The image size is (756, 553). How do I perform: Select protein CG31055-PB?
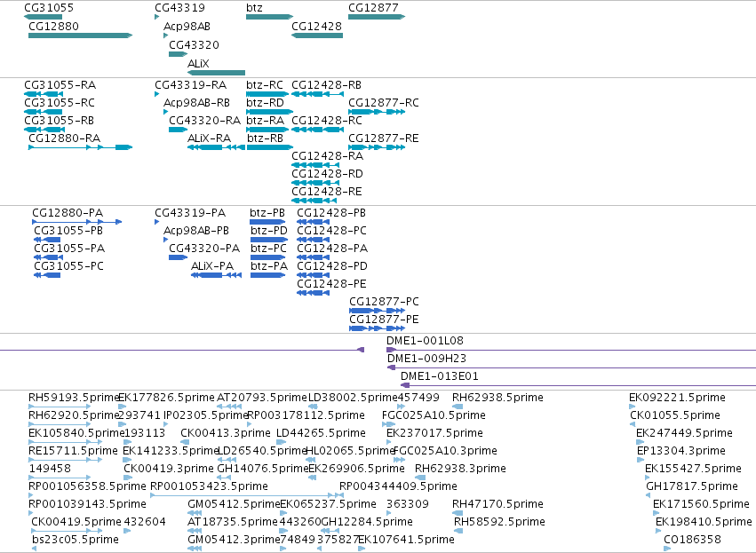pos(68,231)
